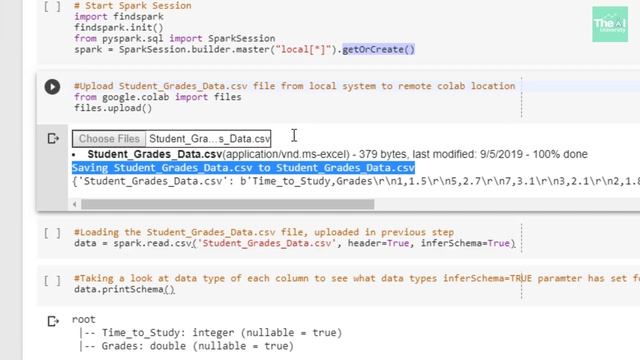Viewport: 640px width, 360px height.
Task: Click the 'files.upload()' code line
Action: pyautogui.click(x=113, y=108)
